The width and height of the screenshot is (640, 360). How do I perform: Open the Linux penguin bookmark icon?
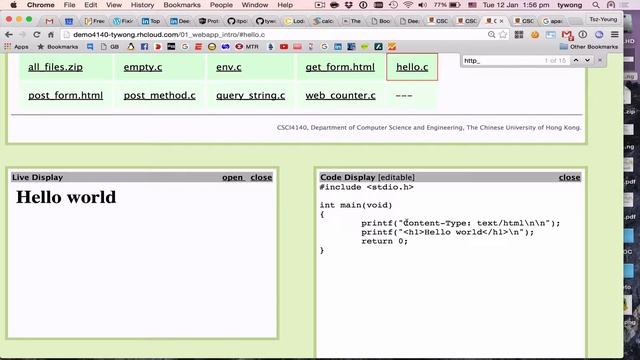(131, 47)
